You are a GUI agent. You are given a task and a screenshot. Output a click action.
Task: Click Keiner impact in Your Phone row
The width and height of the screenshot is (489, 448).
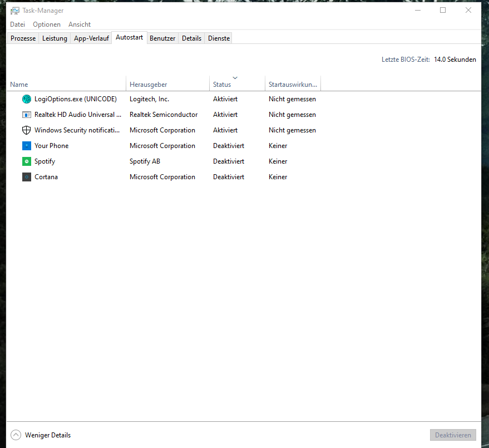(x=278, y=146)
